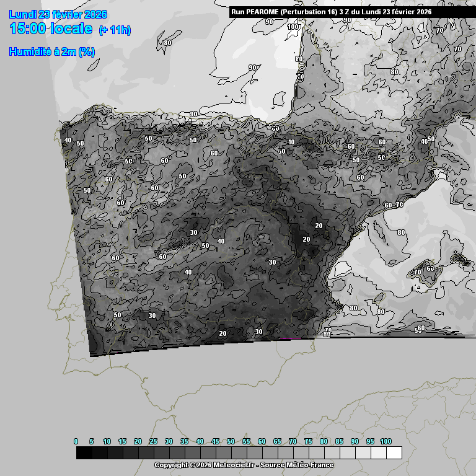This screenshot has height=476, width=476.
Task: Click the magenta marker on map's bottom edge
Action: 290,338
